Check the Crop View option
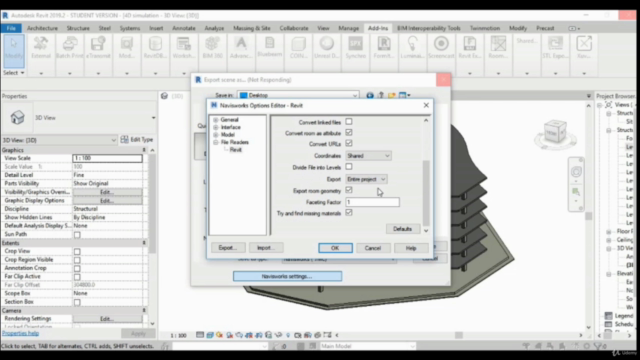Image resolution: width=640 pixels, height=360 pixels. click(x=77, y=251)
